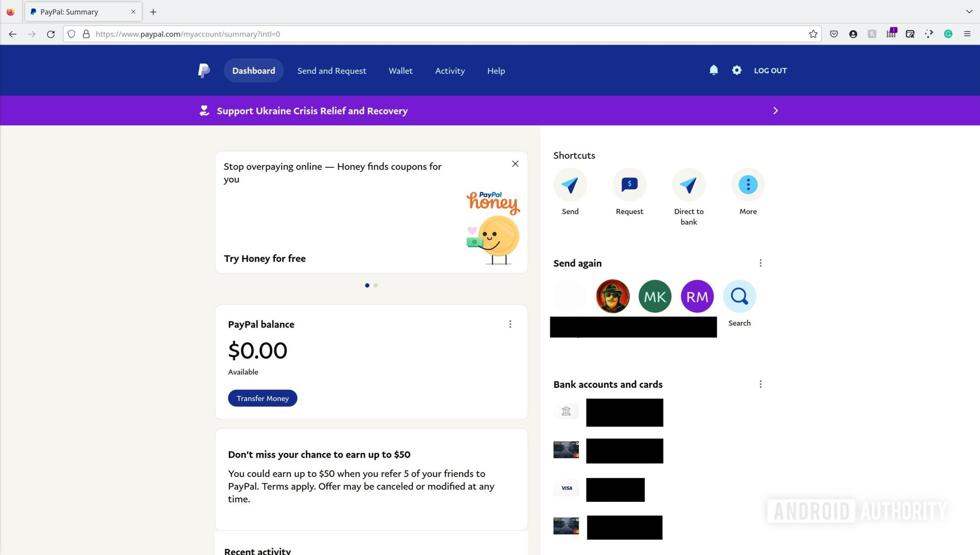Click the PayPal settings gear icon
Screen dimensions: 980x555
pyautogui.click(x=737, y=70)
